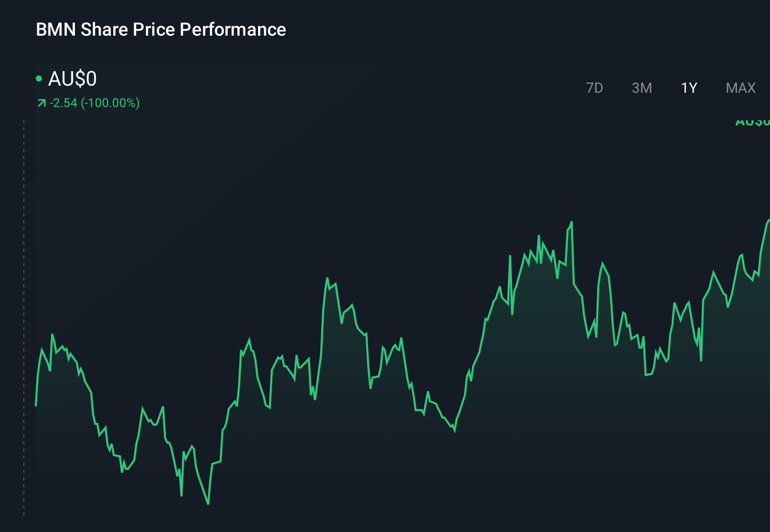The width and height of the screenshot is (770, 532).
Task: Click the far-right end of the price line
Action: coord(768,221)
